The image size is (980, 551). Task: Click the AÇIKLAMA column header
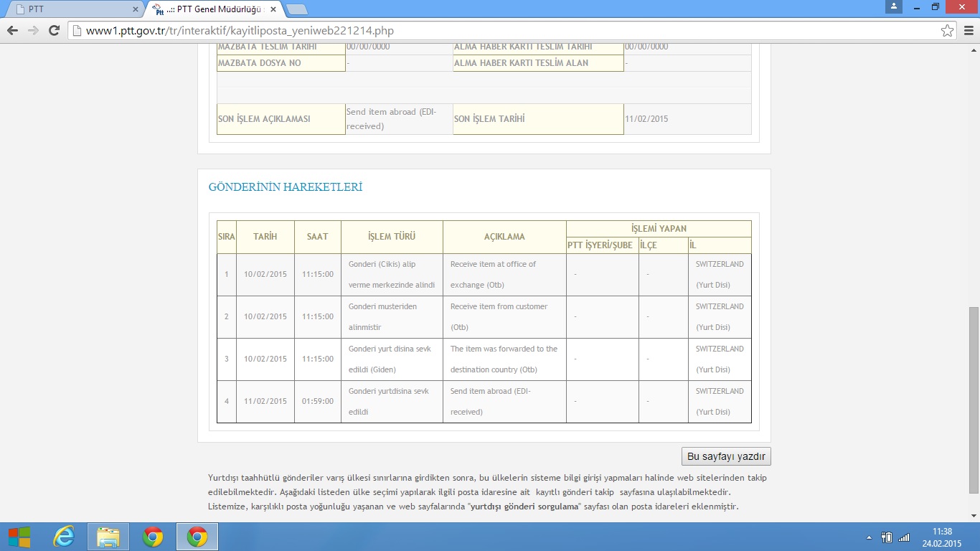pyautogui.click(x=504, y=237)
